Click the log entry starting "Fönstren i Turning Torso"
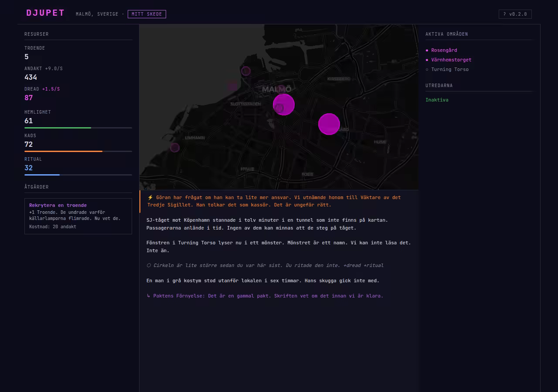This screenshot has width=558, height=392. point(279,247)
